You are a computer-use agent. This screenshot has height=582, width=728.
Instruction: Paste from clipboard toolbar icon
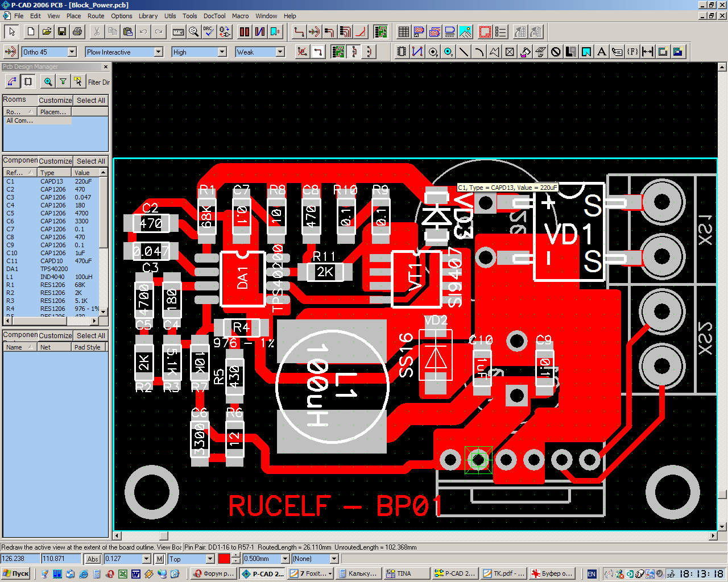pos(128,31)
